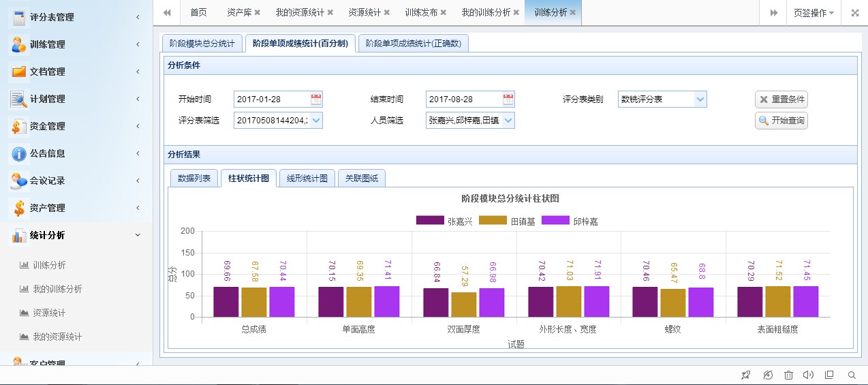868x385 pixels.
Task: Click the tabs scroll-left double arrow
Action: point(167,12)
